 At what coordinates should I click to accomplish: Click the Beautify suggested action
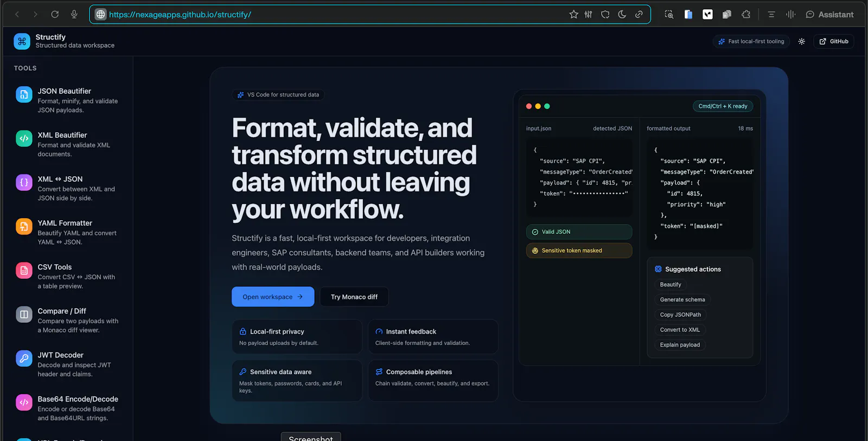[671, 285]
